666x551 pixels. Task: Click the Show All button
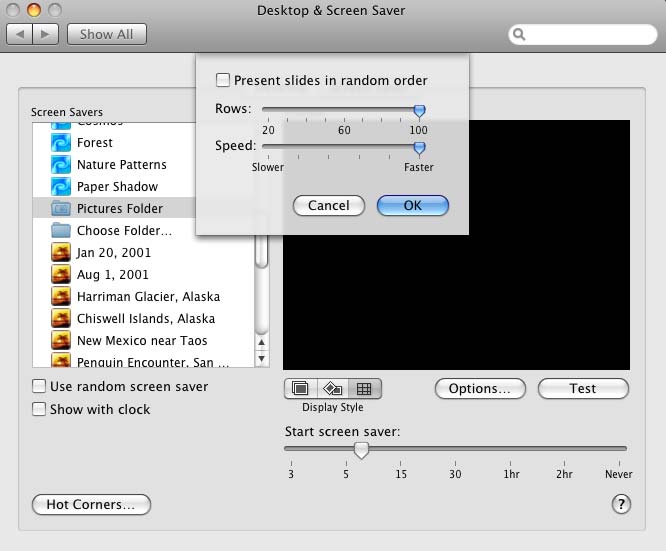(107, 34)
